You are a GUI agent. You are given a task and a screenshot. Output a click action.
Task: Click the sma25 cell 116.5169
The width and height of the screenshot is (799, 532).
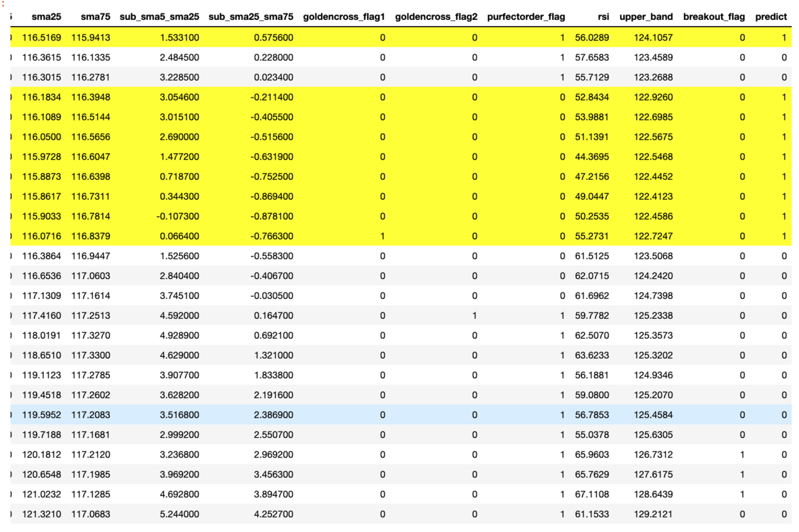coord(42,38)
